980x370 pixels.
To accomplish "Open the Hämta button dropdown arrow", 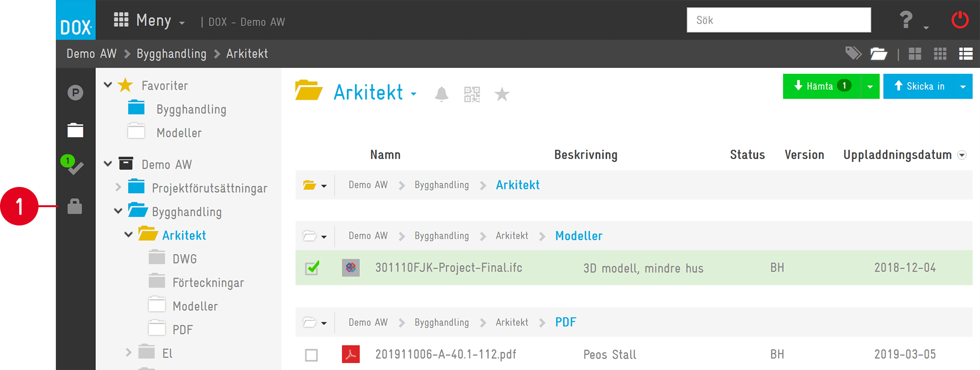I will [870, 87].
